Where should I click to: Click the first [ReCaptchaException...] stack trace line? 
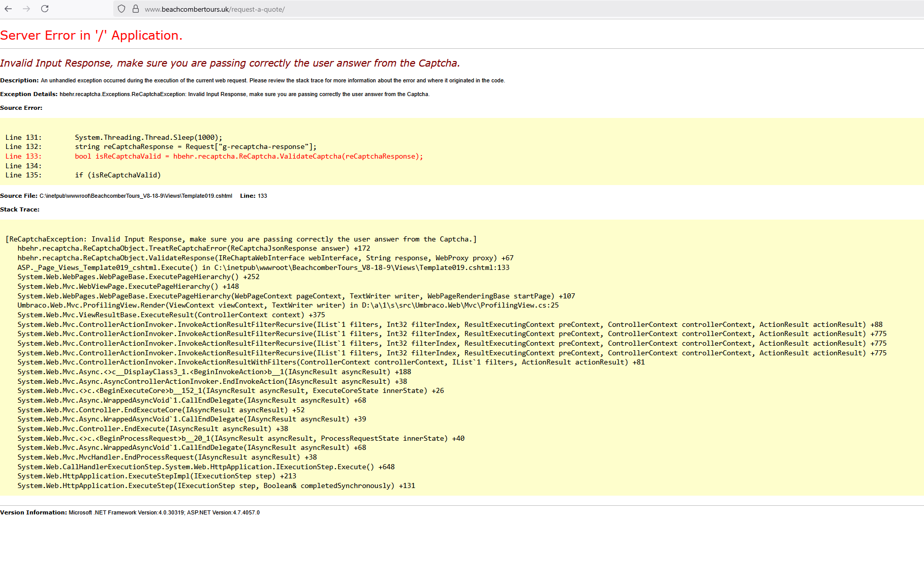[x=241, y=239]
